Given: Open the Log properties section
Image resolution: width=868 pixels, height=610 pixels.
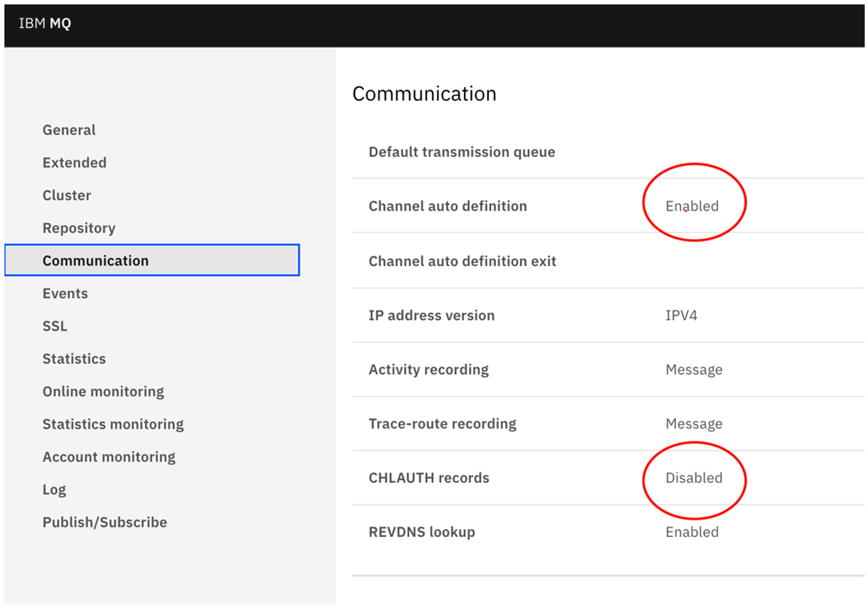Looking at the screenshot, I should pos(54,490).
